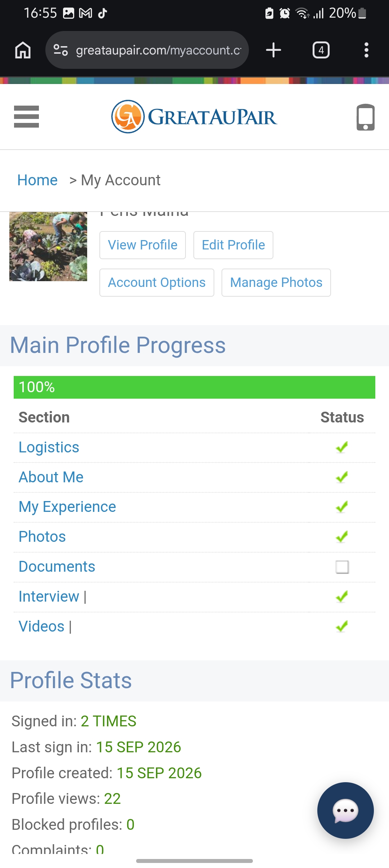Click the Home breadcrumb link

(37, 180)
